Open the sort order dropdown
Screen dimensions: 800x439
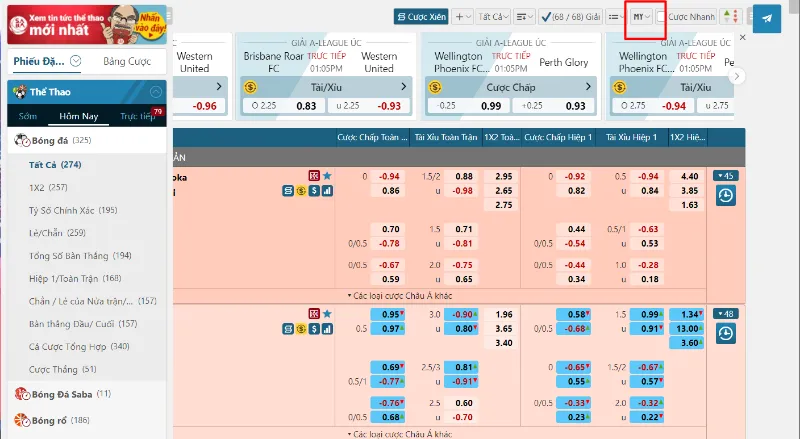pyautogui.click(x=524, y=17)
